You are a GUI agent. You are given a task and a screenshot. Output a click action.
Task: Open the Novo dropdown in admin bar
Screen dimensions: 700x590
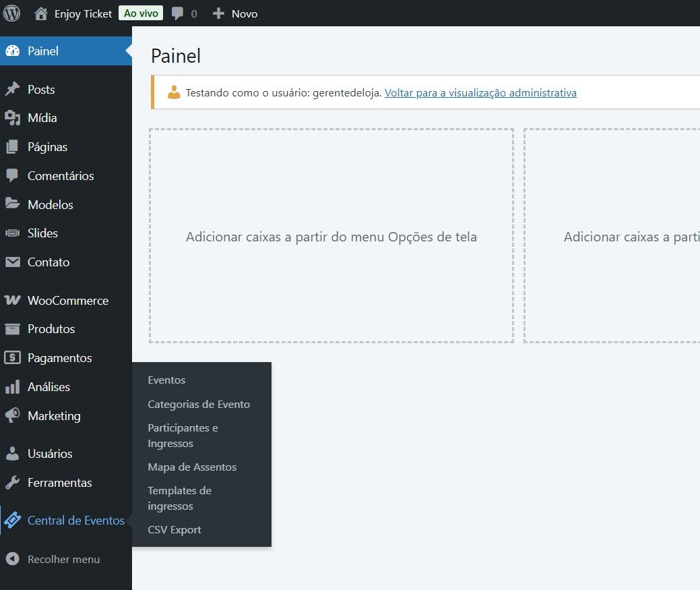(235, 13)
